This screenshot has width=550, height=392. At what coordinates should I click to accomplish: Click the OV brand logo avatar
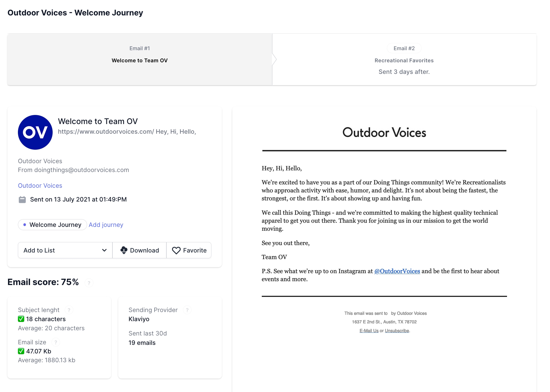tap(35, 132)
